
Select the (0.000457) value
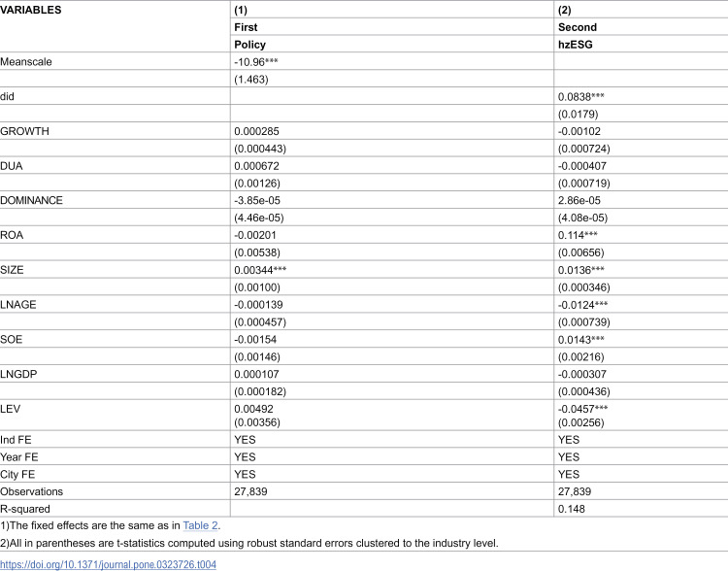pos(260,322)
